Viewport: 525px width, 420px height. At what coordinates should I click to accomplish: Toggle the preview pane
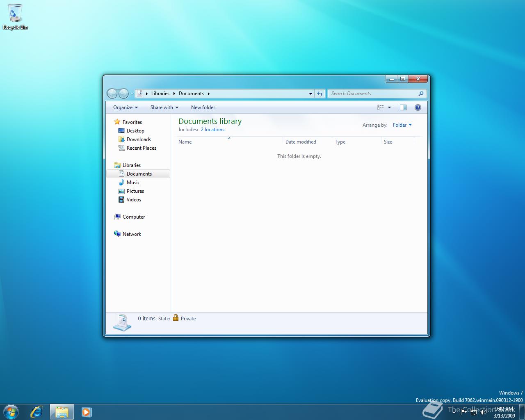click(x=403, y=107)
